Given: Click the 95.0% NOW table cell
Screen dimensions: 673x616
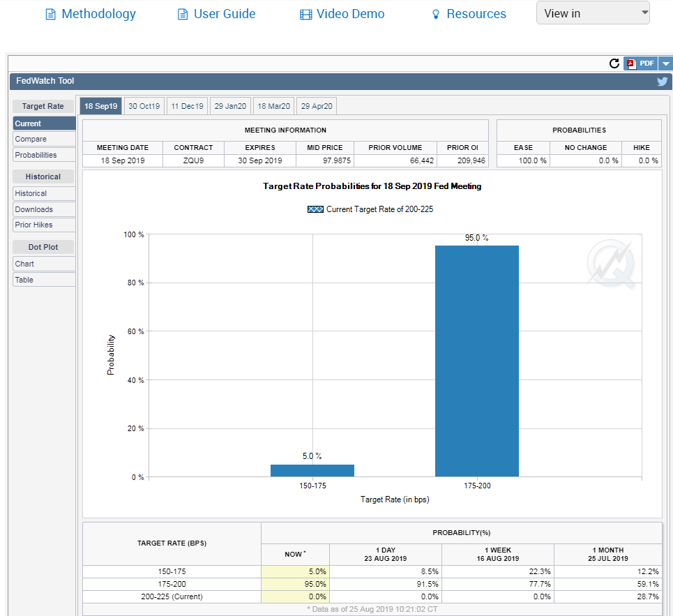Looking at the screenshot, I should 295,584.
